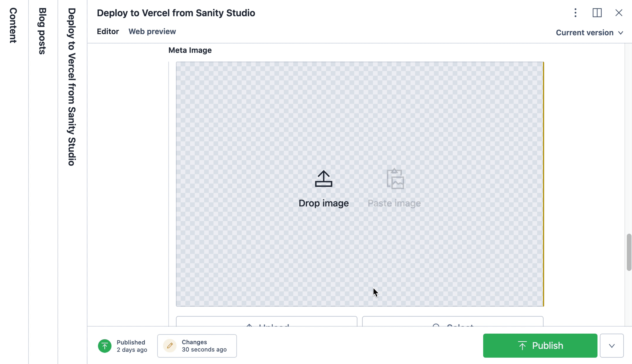
Task: Click inside the meta image drop area
Action: (x=359, y=184)
